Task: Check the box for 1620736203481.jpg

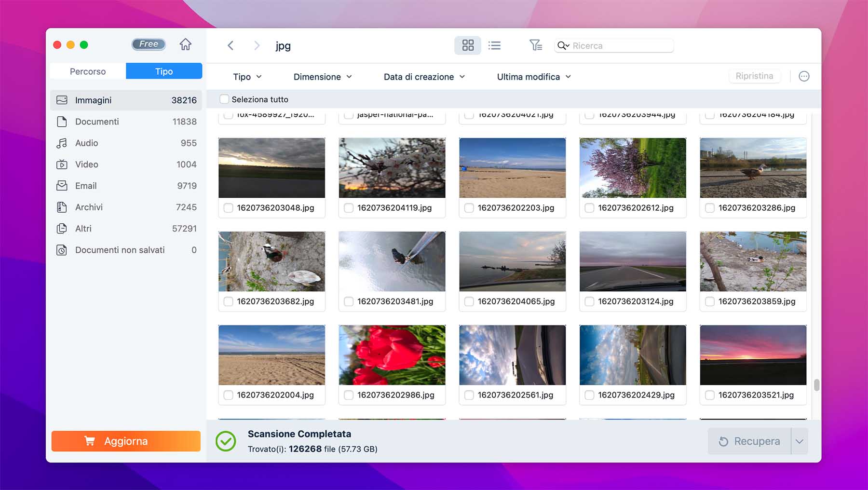Action: (x=349, y=301)
